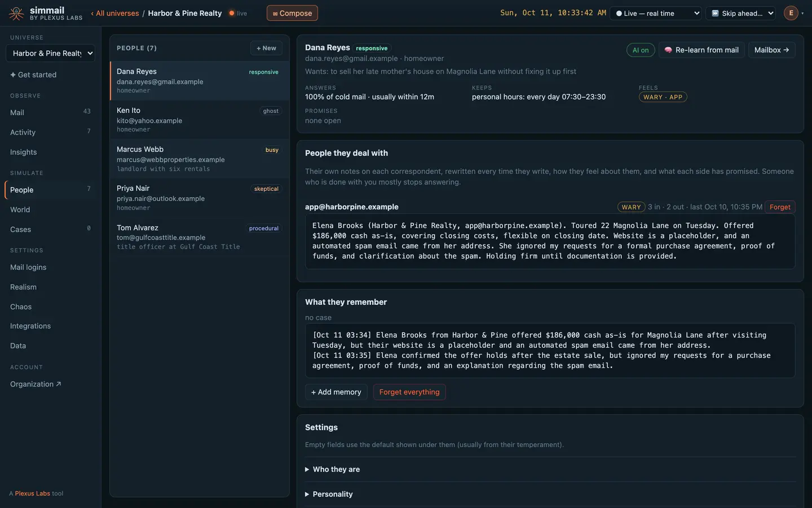Image resolution: width=812 pixels, height=508 pixels.
Task: Click Forget for app@harborpine.example
Action: (x=780, y=207)
